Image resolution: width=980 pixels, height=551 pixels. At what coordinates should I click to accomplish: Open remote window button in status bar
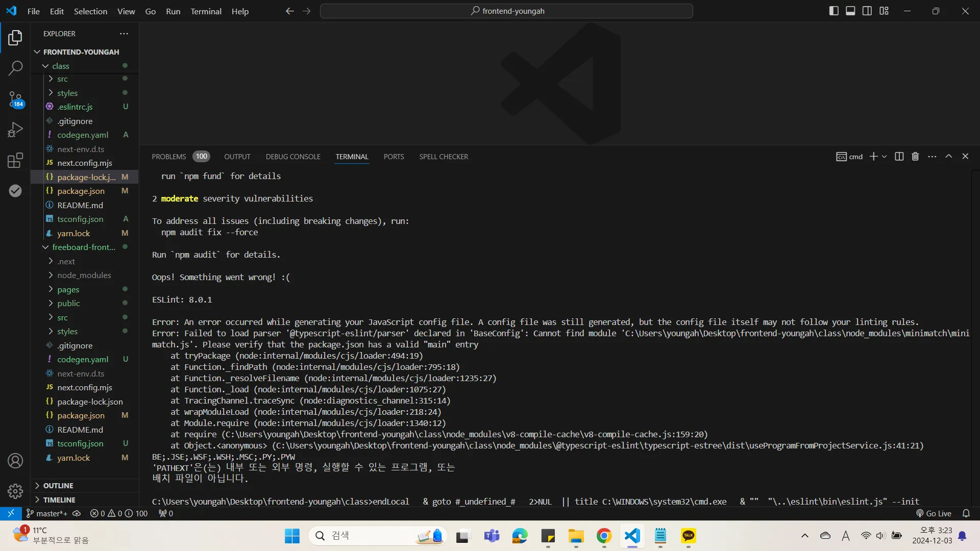(11, 513)
